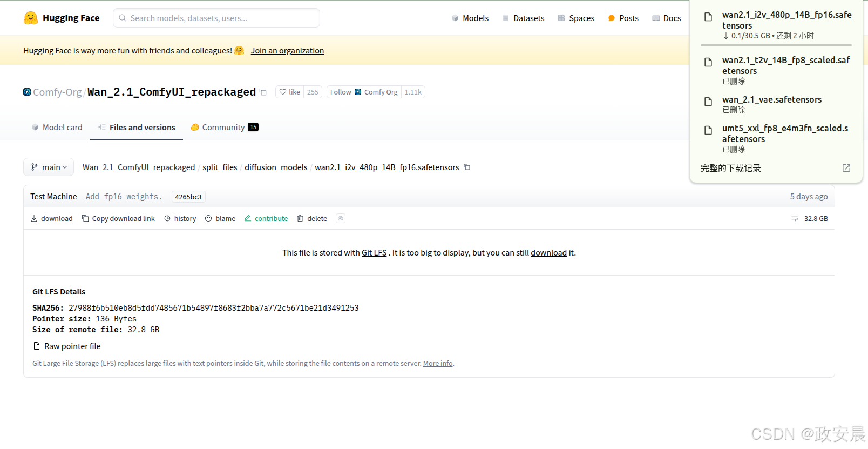Click the clipboard icon of Copy download link
Image resolution: width=868 pixels, height=449 pixels.
pyautogui.click(x=85, y=218)
